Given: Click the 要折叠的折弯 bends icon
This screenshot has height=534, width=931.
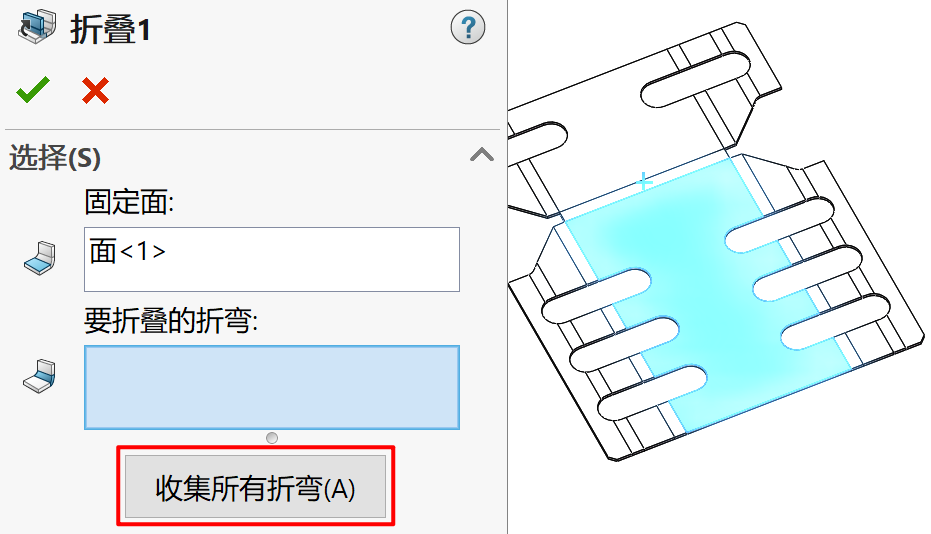Looking at the screenshot, I should (40, 376).
